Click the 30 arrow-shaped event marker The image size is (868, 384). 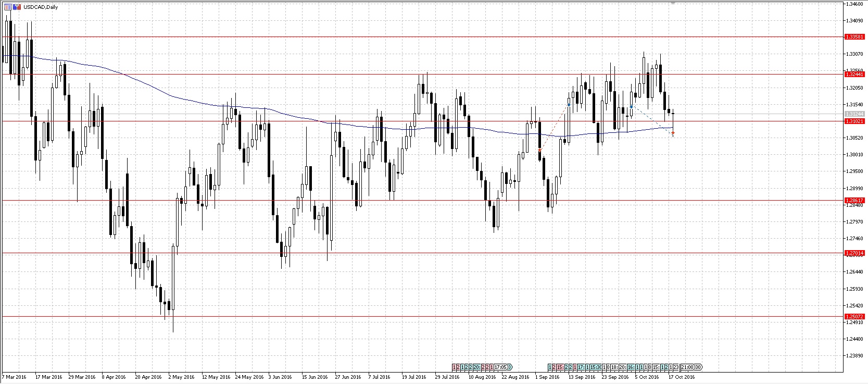pos(698,367)
